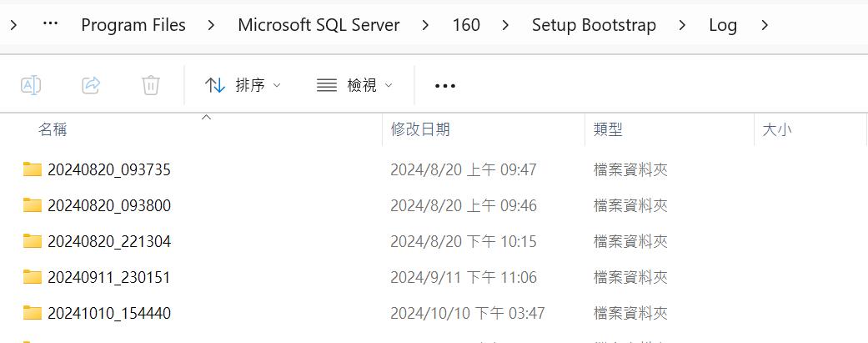Click the Rename toolbar icon
Image resolution: width=868 pixels, height=343 pixels.
coord(31,84)
